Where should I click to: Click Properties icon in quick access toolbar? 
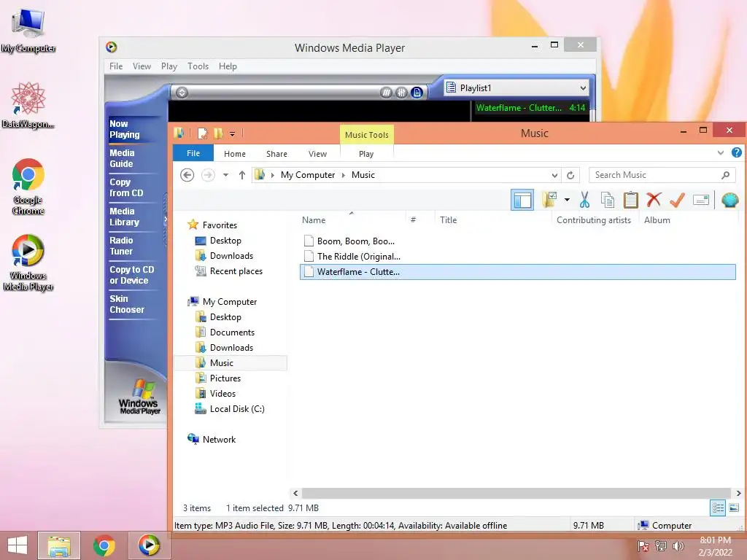click(x=202, y=133)
